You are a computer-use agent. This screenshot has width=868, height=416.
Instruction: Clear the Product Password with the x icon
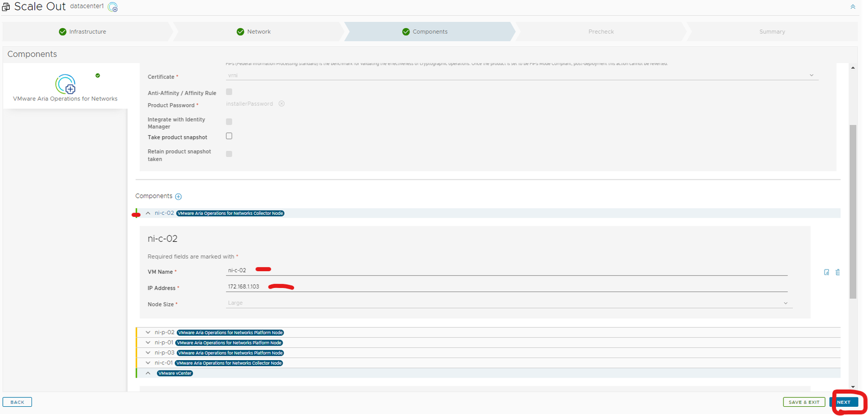click(x=282, y=104)
